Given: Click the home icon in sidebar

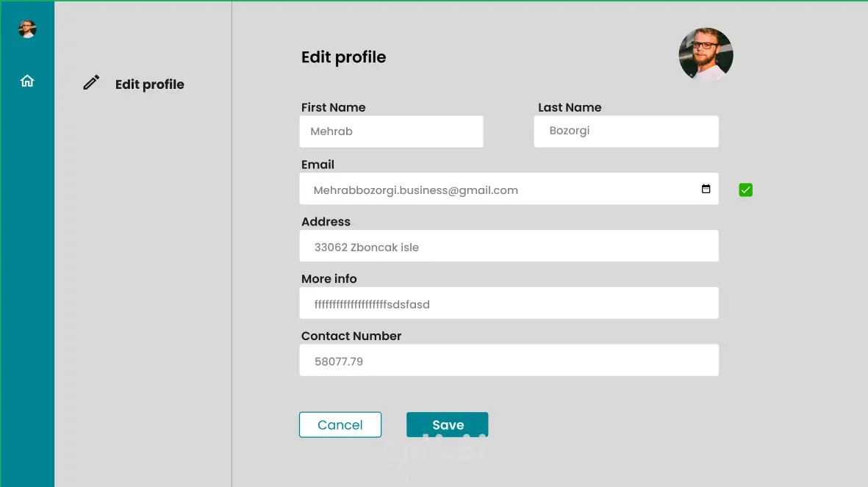Looking at the screenshot, I should click(x=27, y=81).
